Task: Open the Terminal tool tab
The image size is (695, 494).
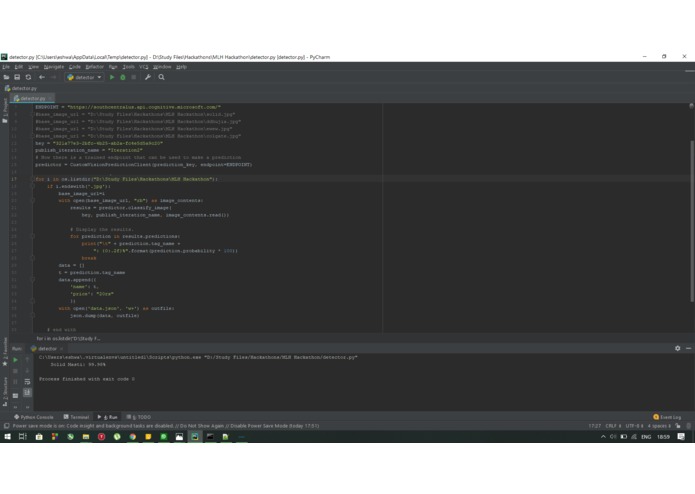Action: click(x=76, y=417)
